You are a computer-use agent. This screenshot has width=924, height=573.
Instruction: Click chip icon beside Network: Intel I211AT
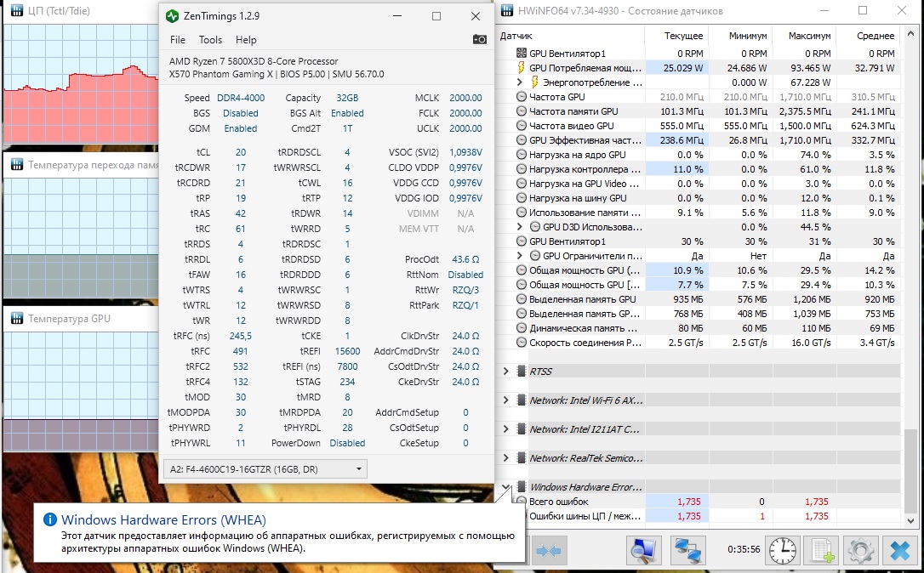coord(521,428)
